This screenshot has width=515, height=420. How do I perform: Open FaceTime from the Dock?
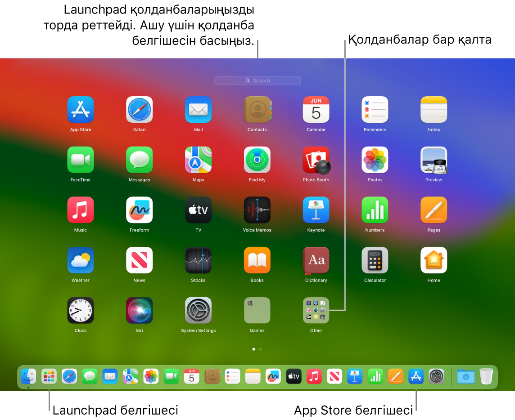[171, 376]
